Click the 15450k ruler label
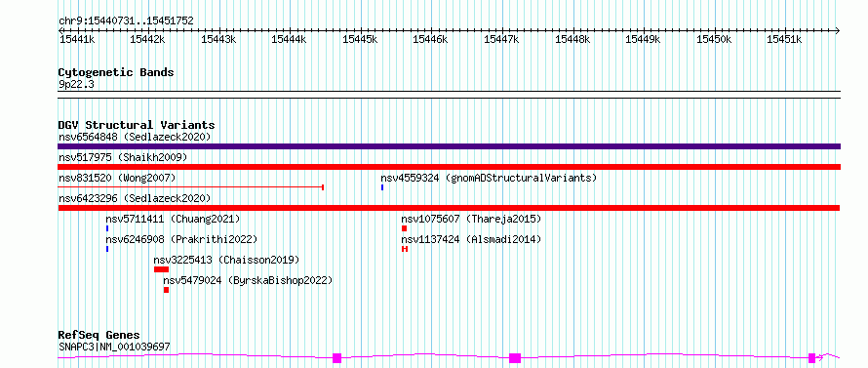The width and height of the screenshot is (868, 368). click(x=714, y=39)
